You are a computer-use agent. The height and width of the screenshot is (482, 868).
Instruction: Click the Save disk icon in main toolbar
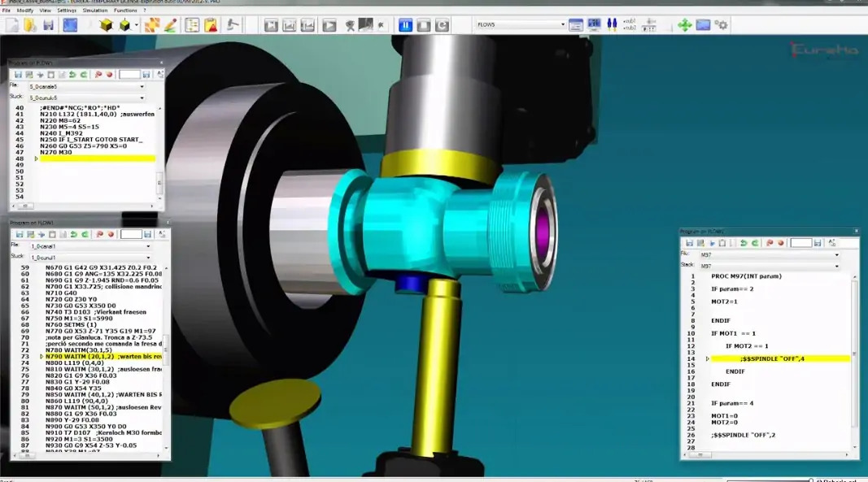pos(48,25)
